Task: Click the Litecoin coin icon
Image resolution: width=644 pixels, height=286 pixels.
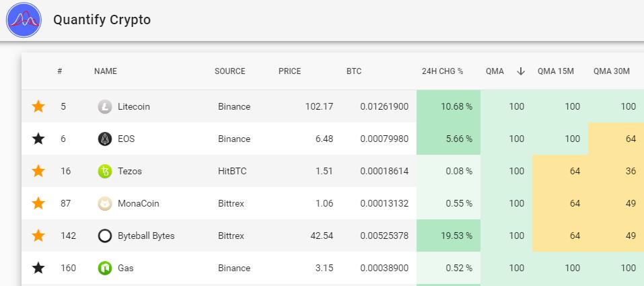Action: point(105,107)
